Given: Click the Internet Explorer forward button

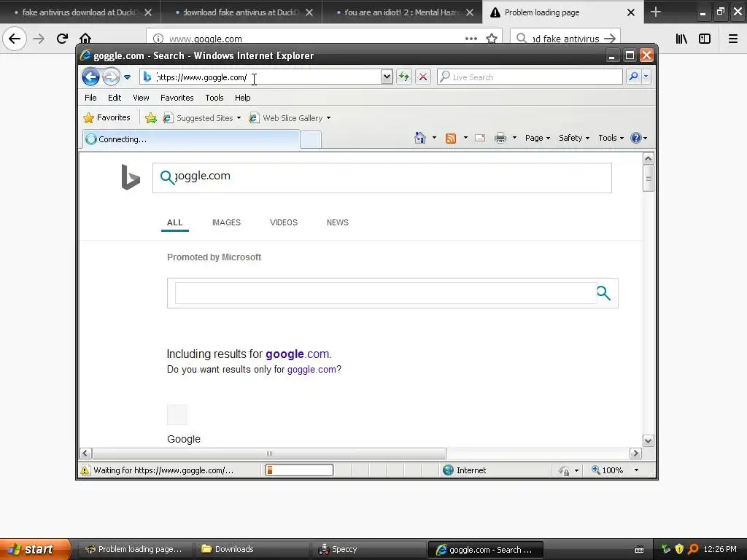Looking at the screenshot, I should 111,77.
